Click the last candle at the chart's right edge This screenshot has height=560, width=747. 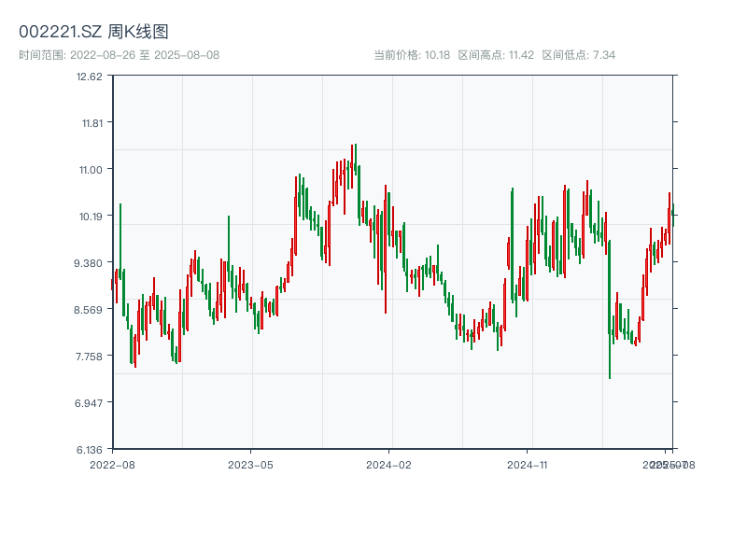pyautogui.click(x=673, y=215)
